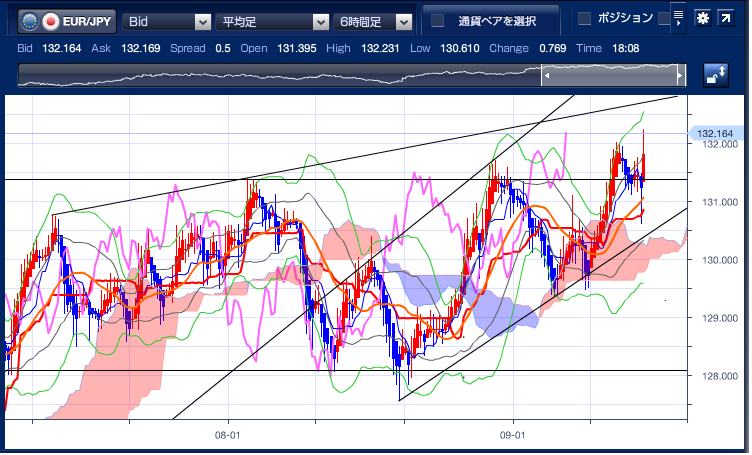Open the 6時間足 timeframe dropdown
Viewport: 752px width, 455px height.
[373, 22]
